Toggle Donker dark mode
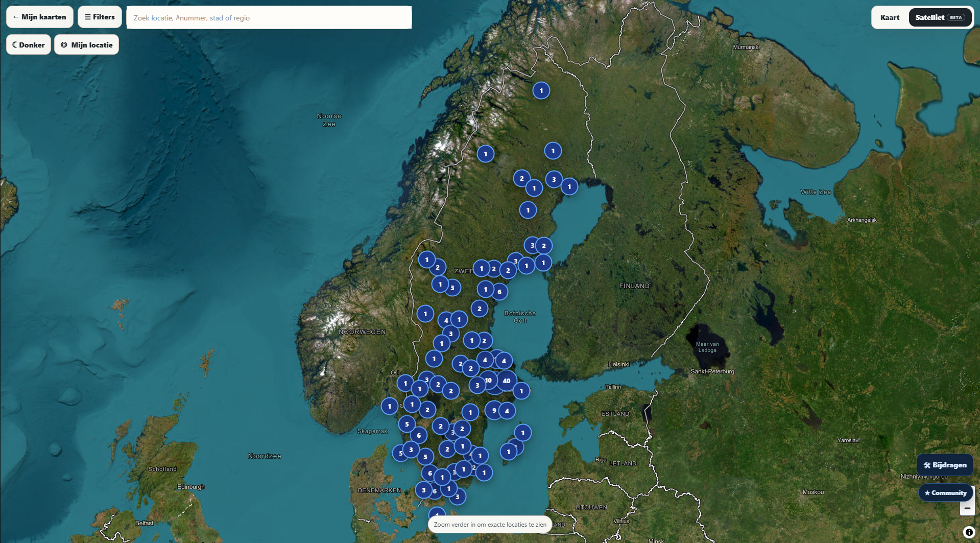Image resolution: width=980 pixels, height=543 pixels. (29, 44)
